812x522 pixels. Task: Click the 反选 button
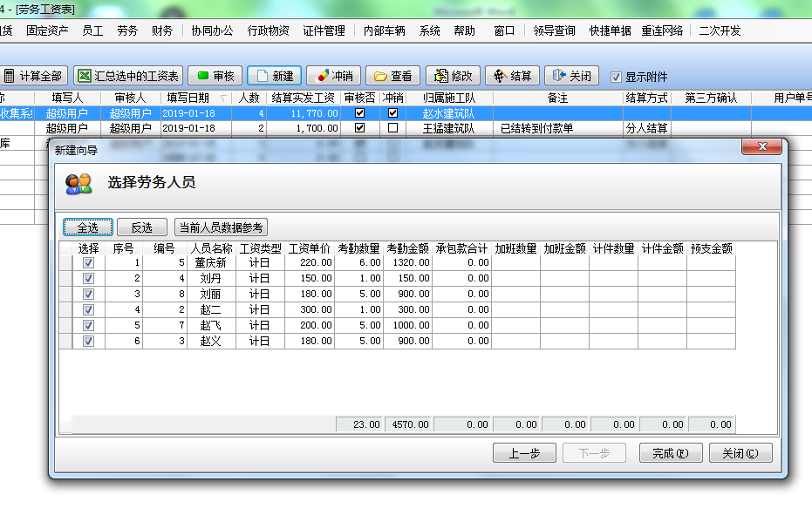141,227
